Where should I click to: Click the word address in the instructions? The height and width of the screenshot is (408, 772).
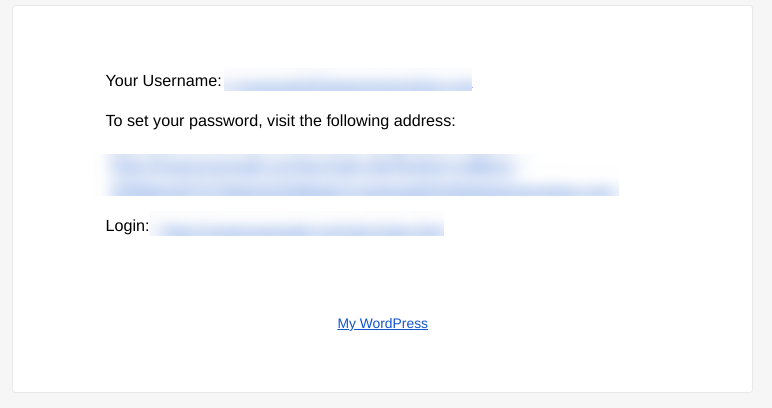click(424, 121)
